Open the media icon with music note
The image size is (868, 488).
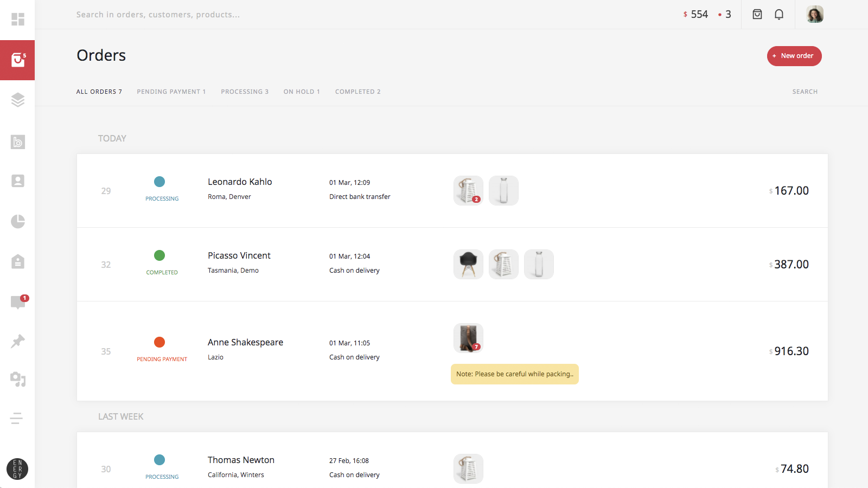pos(18,379)
